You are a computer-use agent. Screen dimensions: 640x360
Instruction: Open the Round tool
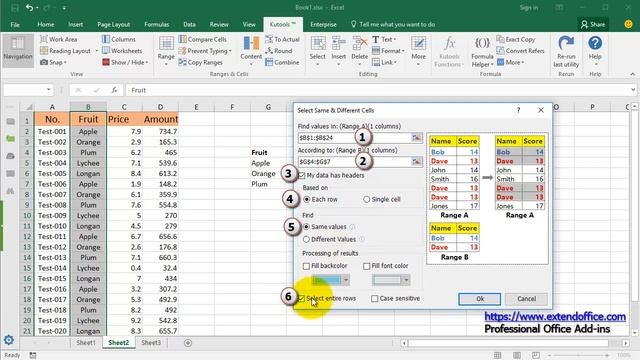[x=278, y=51]
